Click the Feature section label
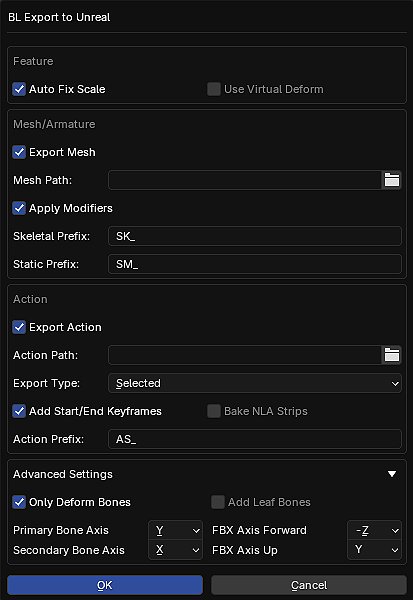The image size is (413, 600). [33, 61]
